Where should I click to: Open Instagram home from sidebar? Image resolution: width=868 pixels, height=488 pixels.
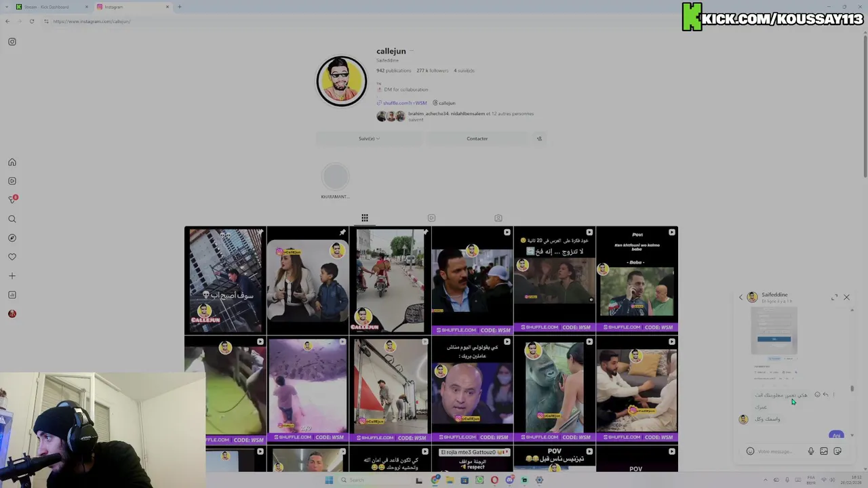[x=12, y=162]
